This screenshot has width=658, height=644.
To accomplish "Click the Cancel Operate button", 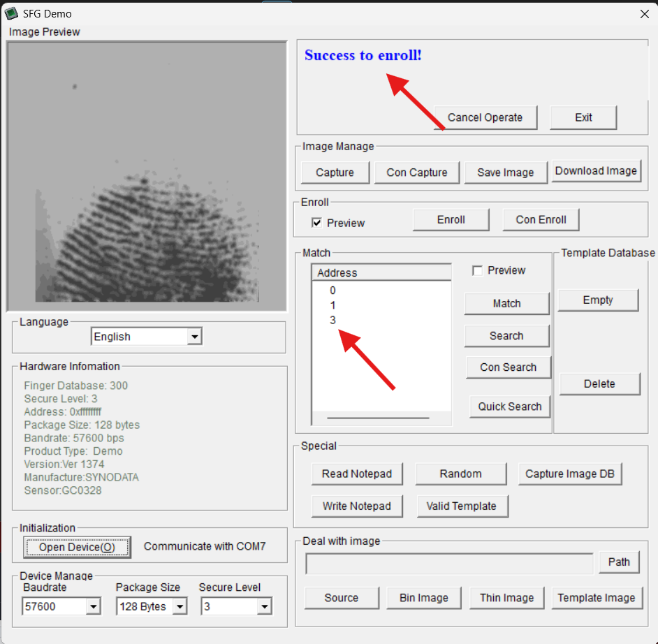I will click(485, 117).
